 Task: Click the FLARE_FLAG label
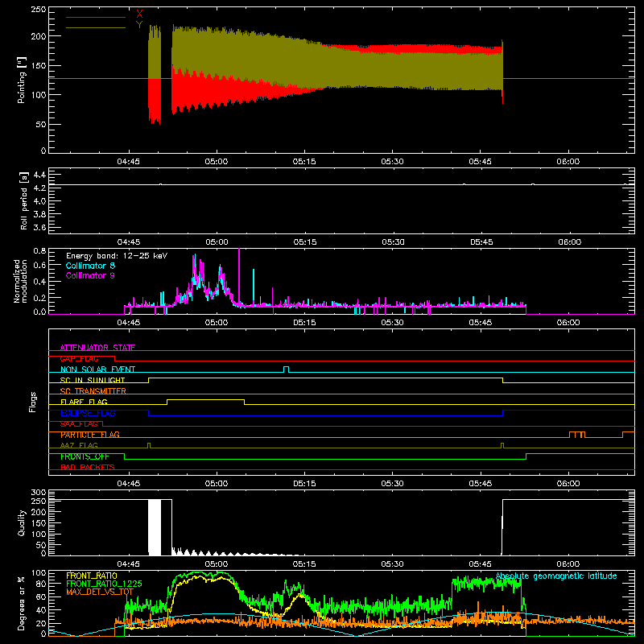coord(84,402)
